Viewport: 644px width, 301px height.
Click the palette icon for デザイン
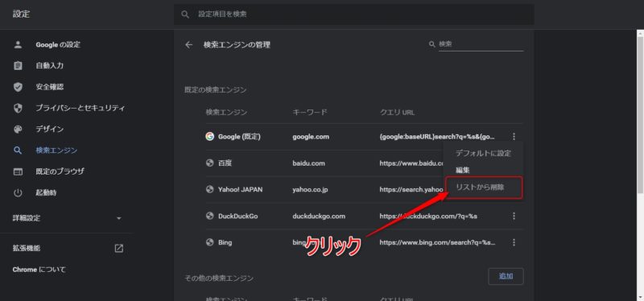coord(18,130)
